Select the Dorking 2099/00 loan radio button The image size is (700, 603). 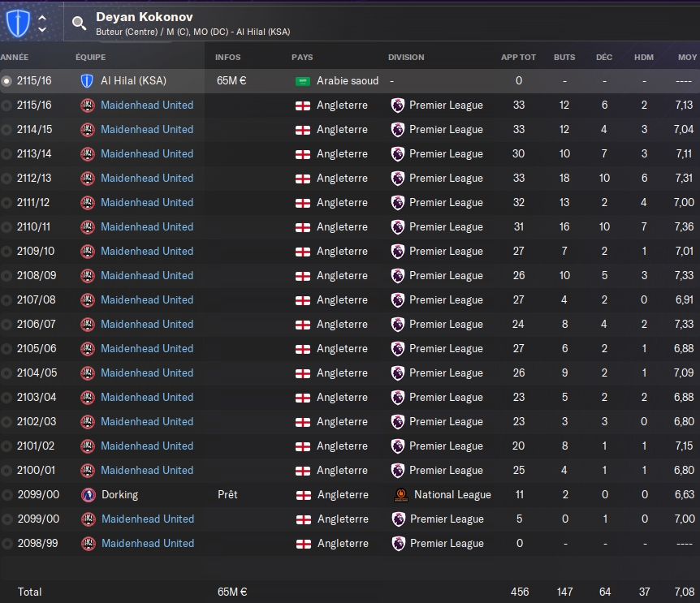pyautogui.click(x=7, y=494)
